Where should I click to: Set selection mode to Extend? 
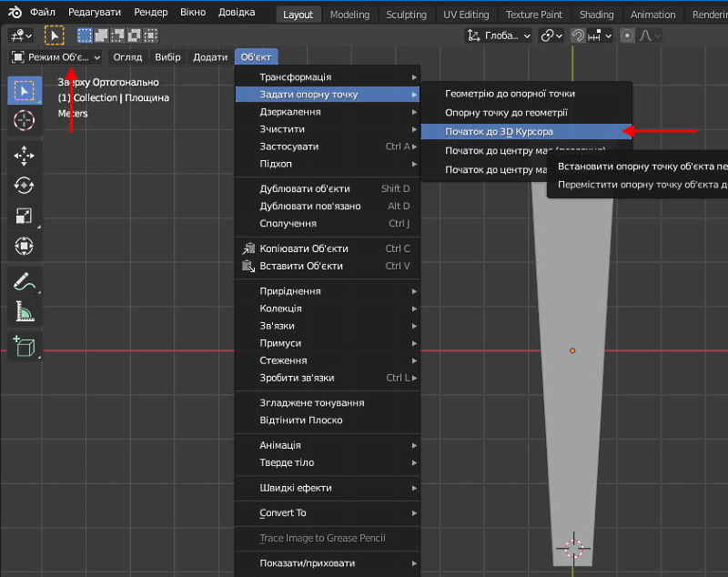tap(101, 35)
